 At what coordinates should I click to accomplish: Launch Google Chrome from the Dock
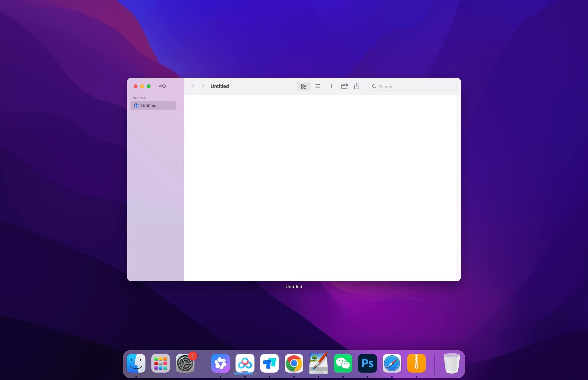point(294,363)
